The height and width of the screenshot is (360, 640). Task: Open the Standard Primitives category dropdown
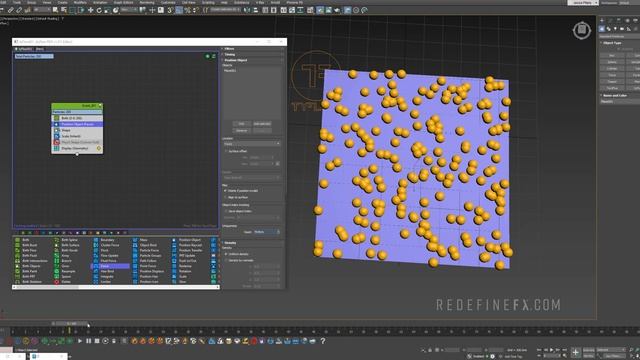tap(619, 36)
